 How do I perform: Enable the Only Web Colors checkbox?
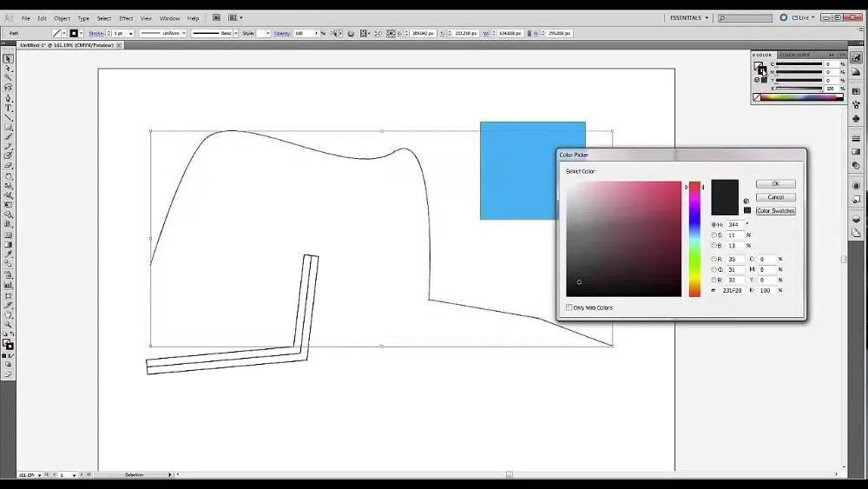[569, 307]
